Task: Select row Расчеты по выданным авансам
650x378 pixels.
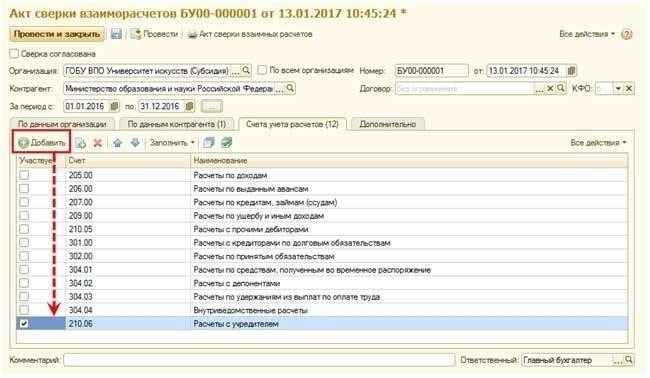Action: tap(322, 189)
